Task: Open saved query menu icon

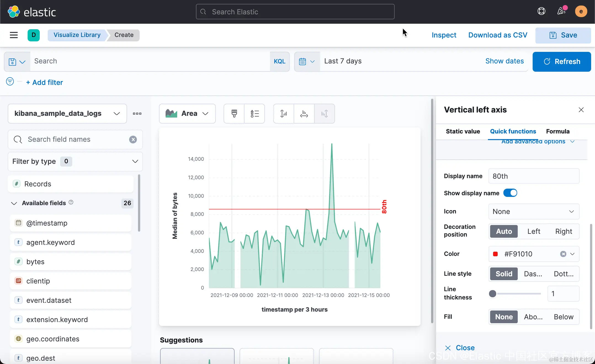Action: [17, 62]
